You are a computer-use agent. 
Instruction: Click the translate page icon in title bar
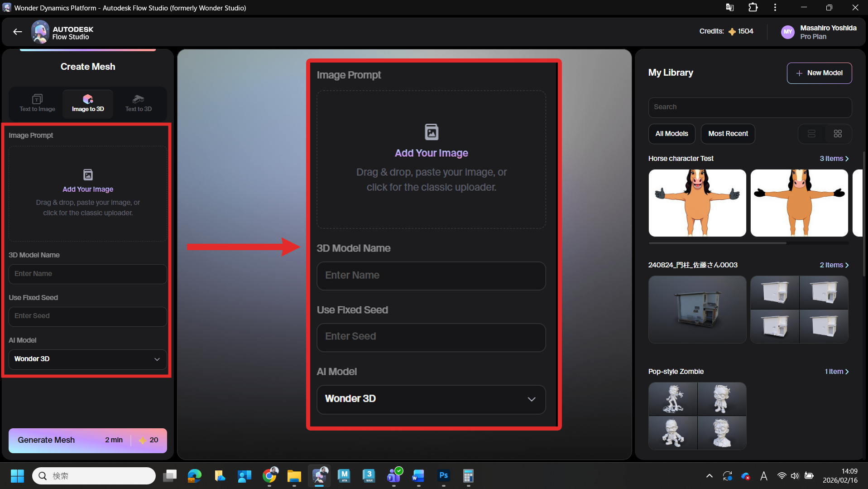pos(729,8)
